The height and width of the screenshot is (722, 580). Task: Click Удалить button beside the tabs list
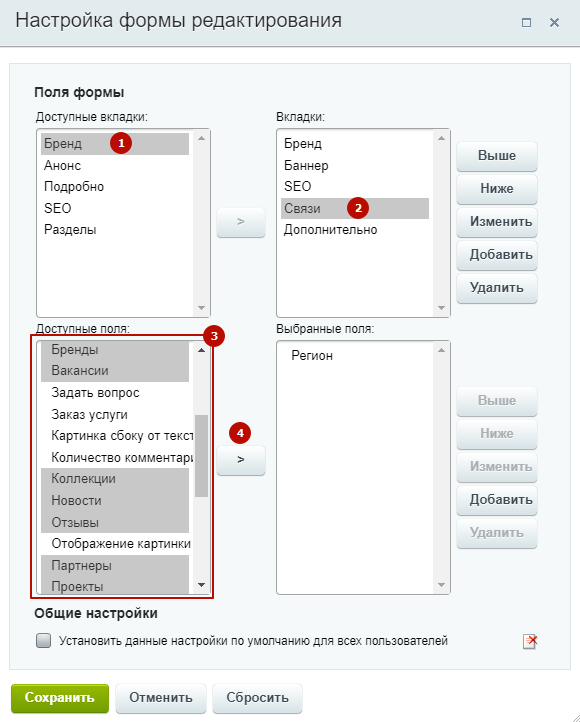pos(497,288)
